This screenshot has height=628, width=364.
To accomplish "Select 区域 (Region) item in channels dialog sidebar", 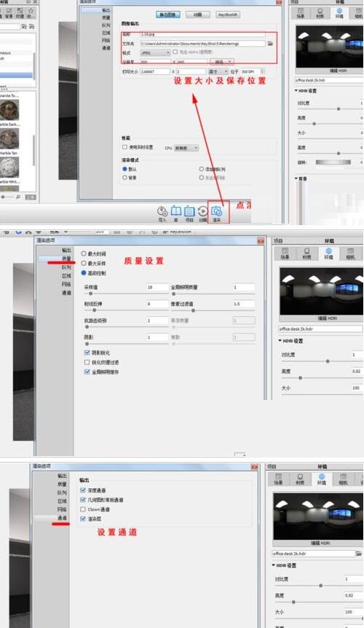I will point(62,501).
